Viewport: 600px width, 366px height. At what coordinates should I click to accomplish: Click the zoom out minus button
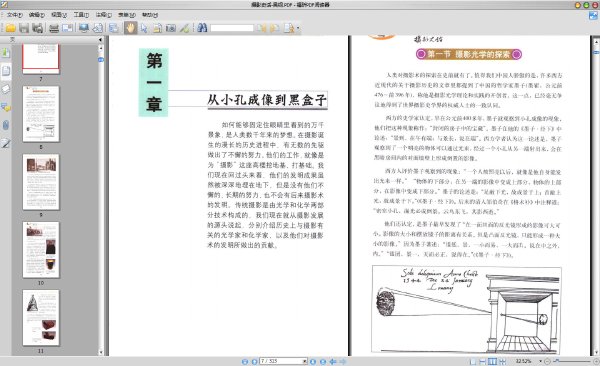[547, 361]
